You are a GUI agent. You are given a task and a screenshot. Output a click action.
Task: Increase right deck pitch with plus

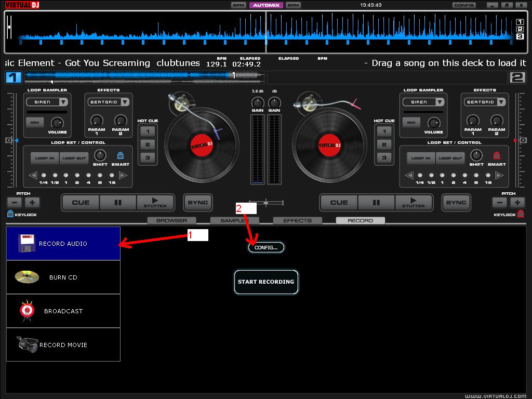point(517,203)
